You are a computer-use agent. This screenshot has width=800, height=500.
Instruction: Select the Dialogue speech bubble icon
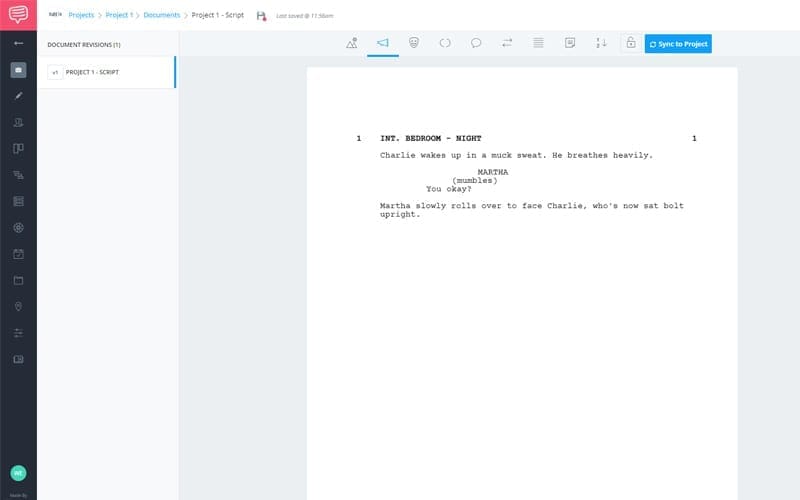[476, 43]
